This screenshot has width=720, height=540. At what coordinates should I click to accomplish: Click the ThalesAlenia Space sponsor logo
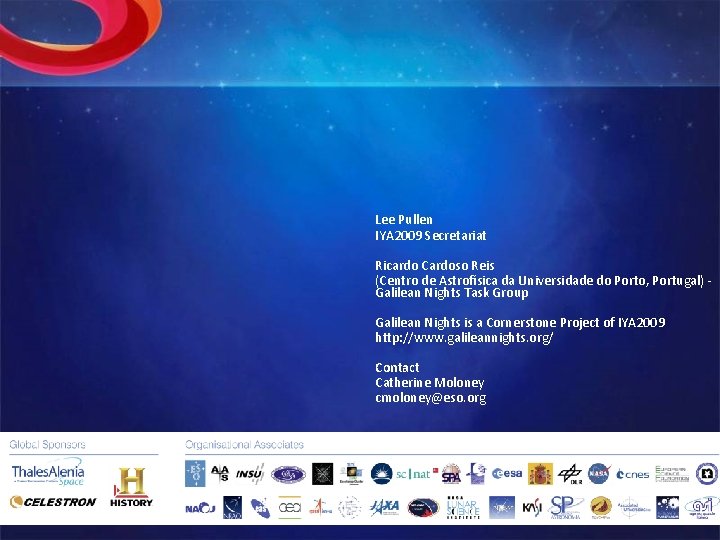[x=48, y=472]
